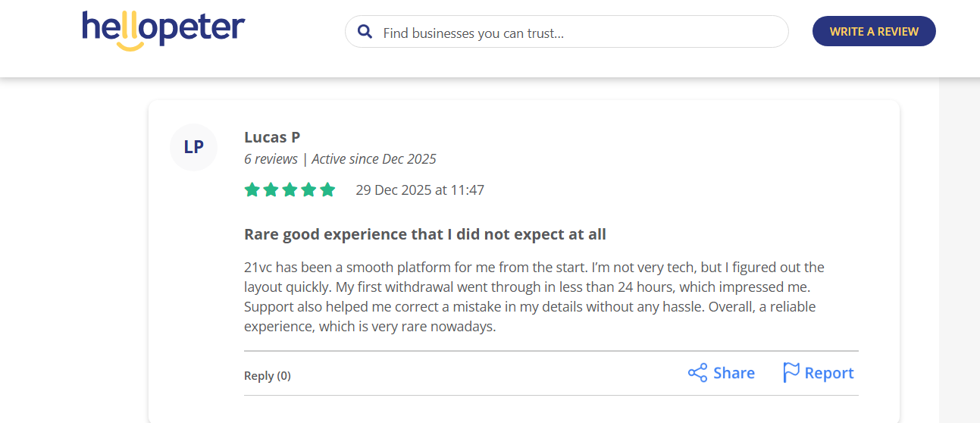Click the Share network icon
The image size is (980, 423).
(697, 373)
